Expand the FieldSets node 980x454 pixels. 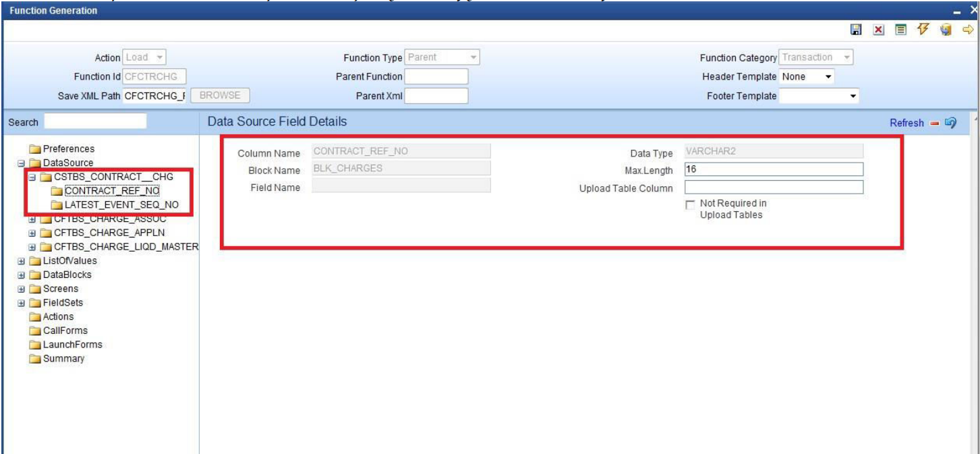[x=22, y=304]
